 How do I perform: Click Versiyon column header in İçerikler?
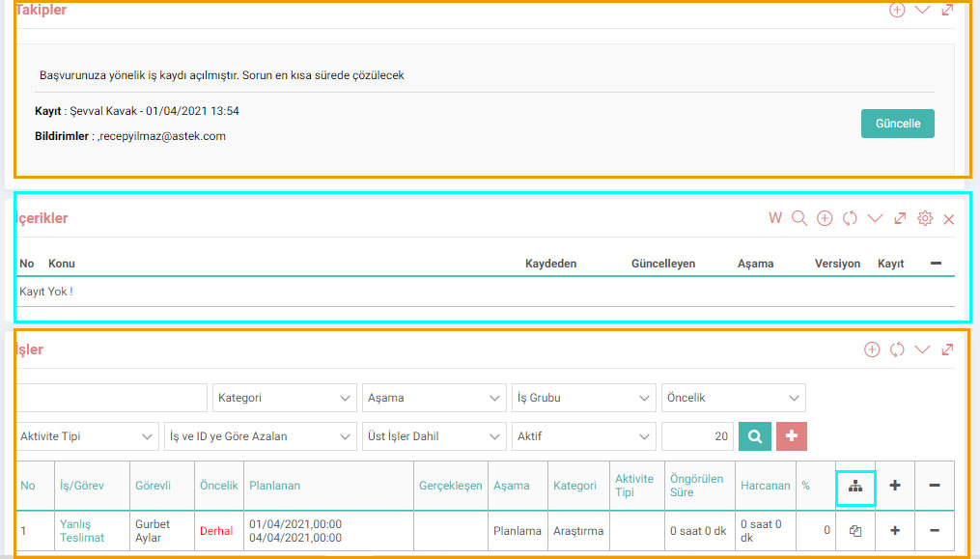[x=837, y=264]
